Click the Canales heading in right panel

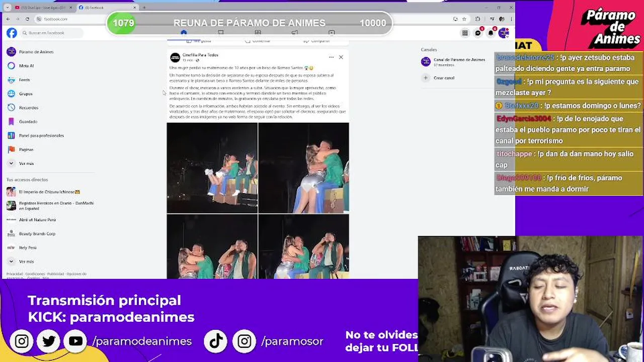[429, 50]
